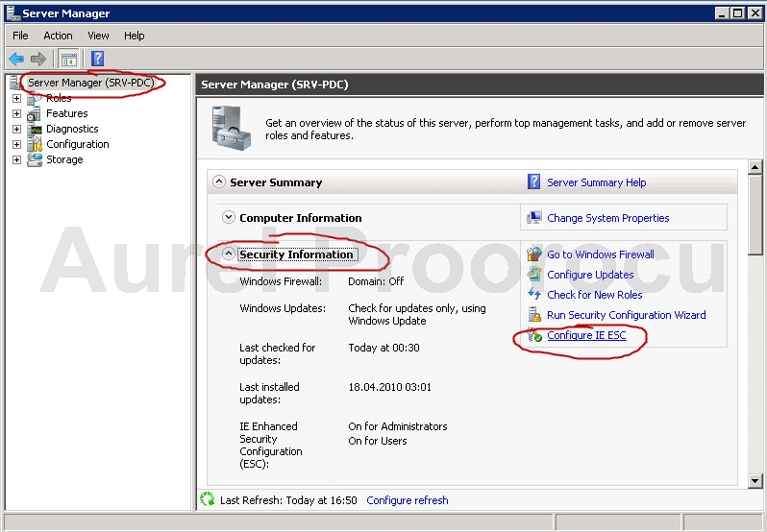
Task: Collapse the Server Summary section chevron
Action: [x=219, y=181]
